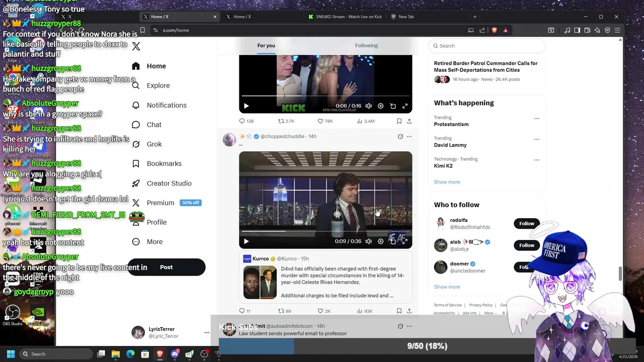Image resolution: width=644 pixels, height=362 pixels.
Task: Bookmark the post with 78K likes
Action: [399, 121]
